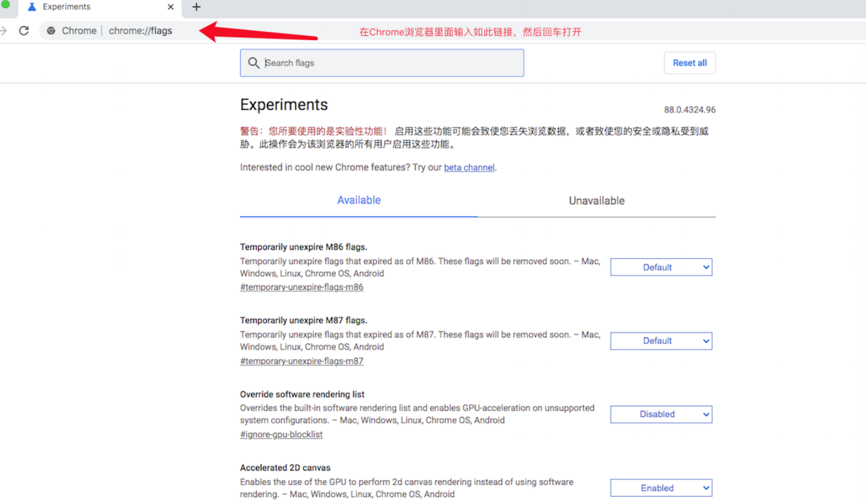
Task: Open the beta channel link
Action: pos(469,167)
